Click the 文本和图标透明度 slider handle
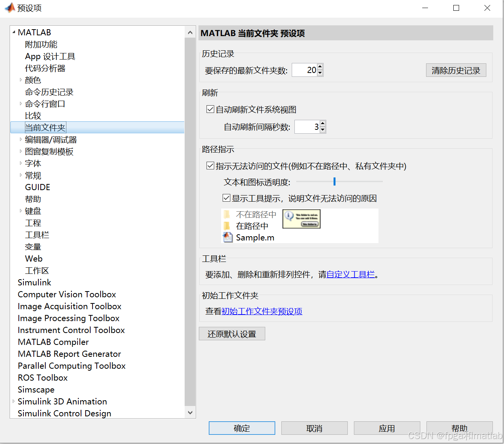504x444 pixels. (x=335, y=181)
